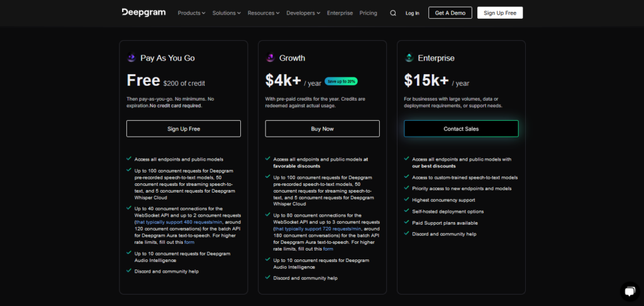Viewport: 644px width, 306px height.
Task: Click the Contact Sales button
Action: point(461,128)
